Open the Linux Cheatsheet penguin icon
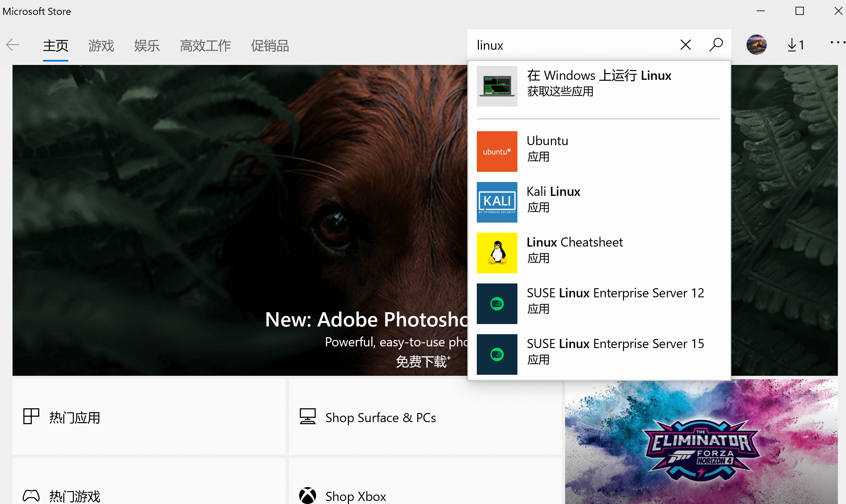Screen dimensions: 846x504 [x=497, y=253]
